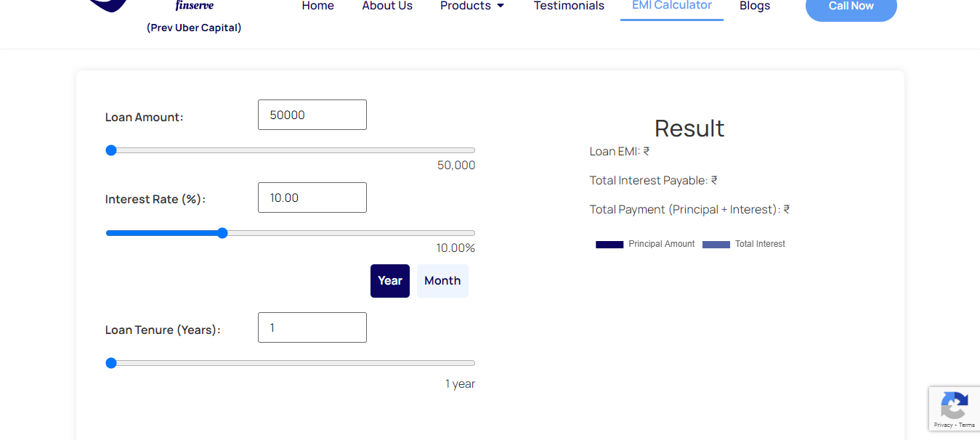This screenshot has height=440, width=980.
Task: Open the Testimonials page
Action: [569, 6]
